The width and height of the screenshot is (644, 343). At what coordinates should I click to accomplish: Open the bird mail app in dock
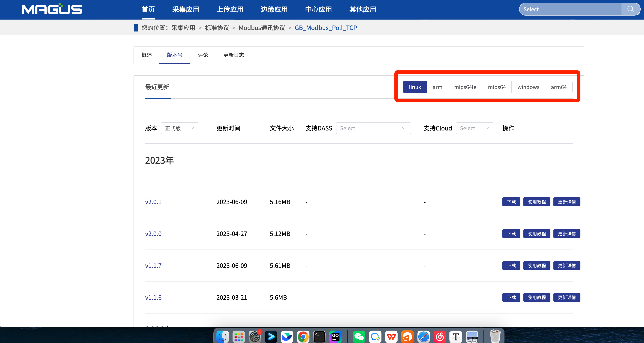(287, 336)
